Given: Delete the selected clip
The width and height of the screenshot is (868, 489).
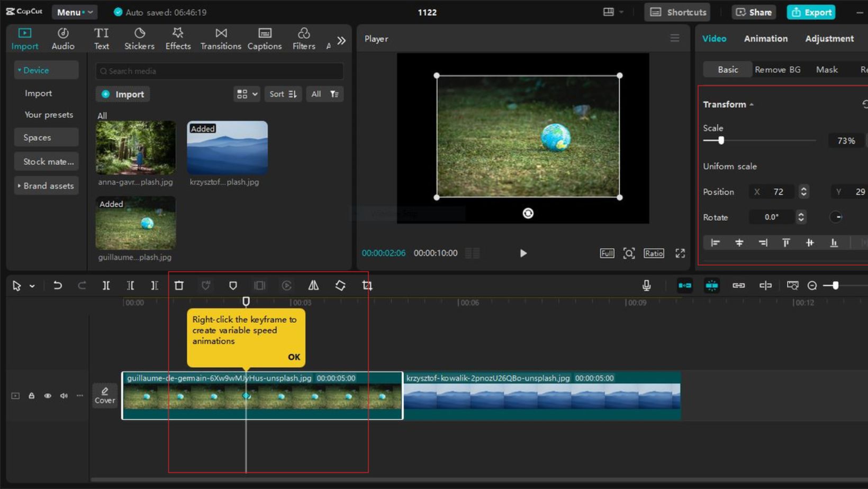Looking at the screenshot, I should [x=179, y=286].
